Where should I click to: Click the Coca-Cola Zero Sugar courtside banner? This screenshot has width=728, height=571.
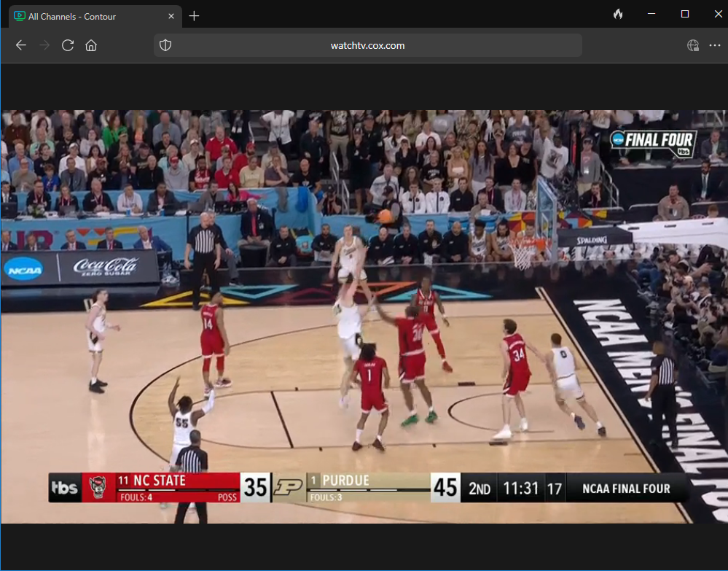(x=106, y=267)
